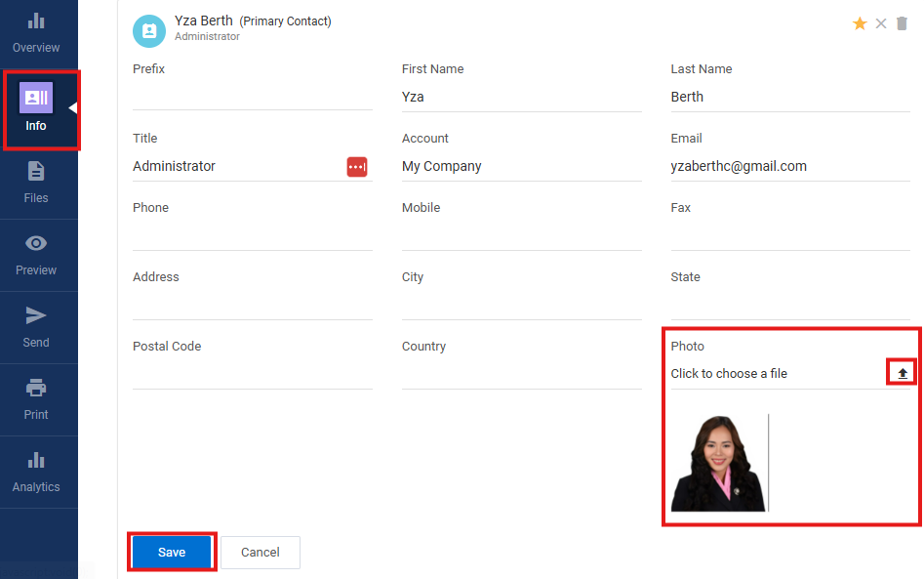Image resolution: width=924 pixels, height=579 pixels.
Task: Click into the Country input field
Action: (x=521, y=375)
